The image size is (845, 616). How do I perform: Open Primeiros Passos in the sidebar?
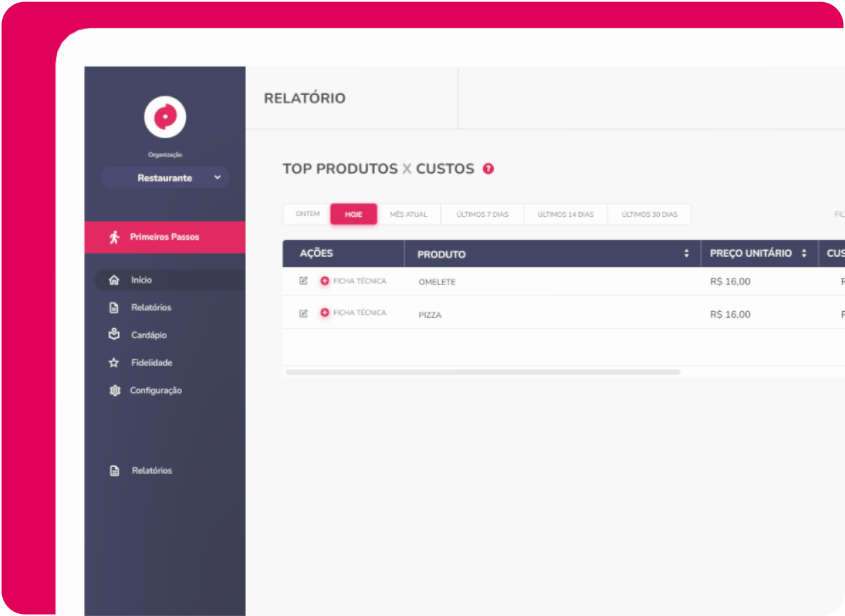pos(165,237)
